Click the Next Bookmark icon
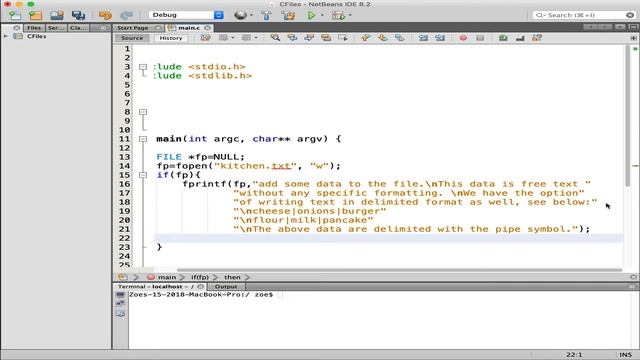 [x=382, y=38]
